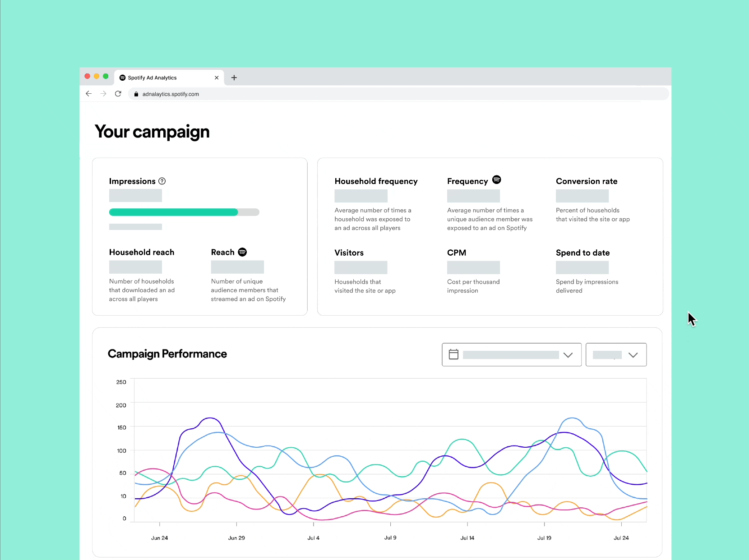Close the Spotify Ad Analytics tab
749x560 pixels.
pyautogui.click(x=217, y=78)
